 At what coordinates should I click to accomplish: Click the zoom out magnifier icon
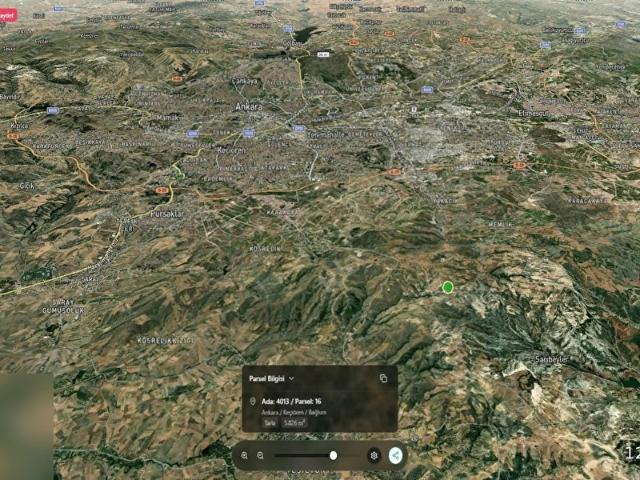tap(260, 456)
